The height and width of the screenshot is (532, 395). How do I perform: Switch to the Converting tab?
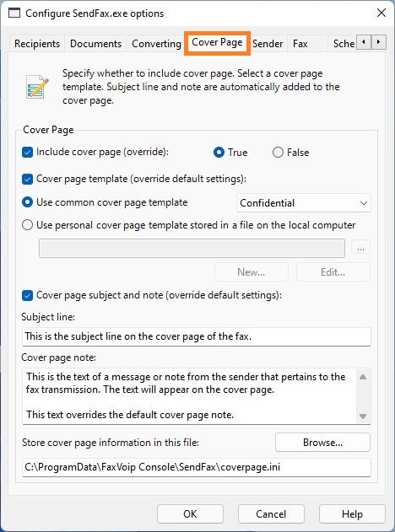click(157, 44)
